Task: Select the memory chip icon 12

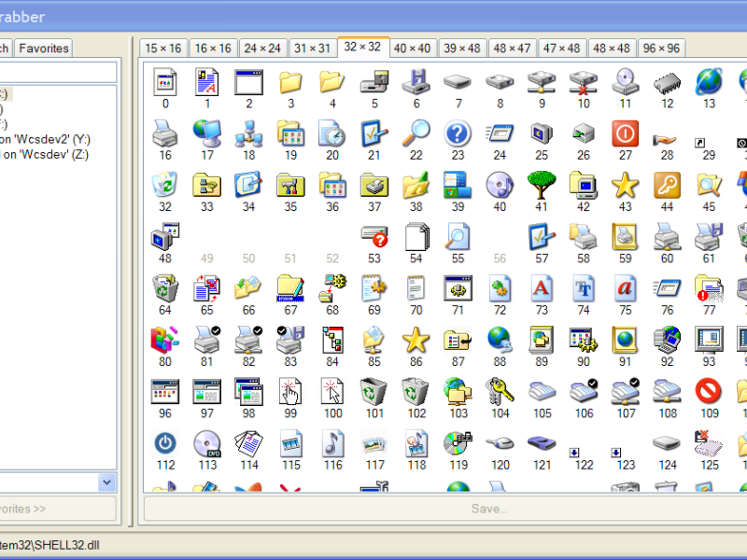Action: pos(667,82)
